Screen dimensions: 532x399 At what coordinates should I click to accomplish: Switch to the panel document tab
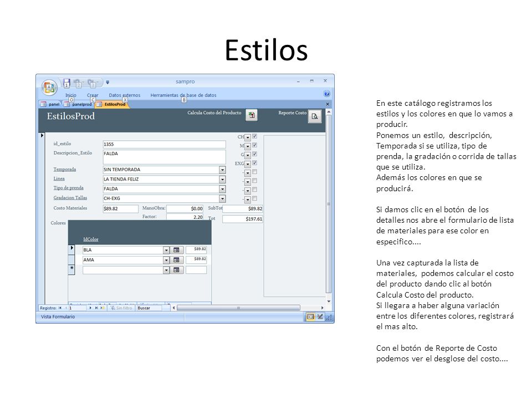click(x=50, y=104)
